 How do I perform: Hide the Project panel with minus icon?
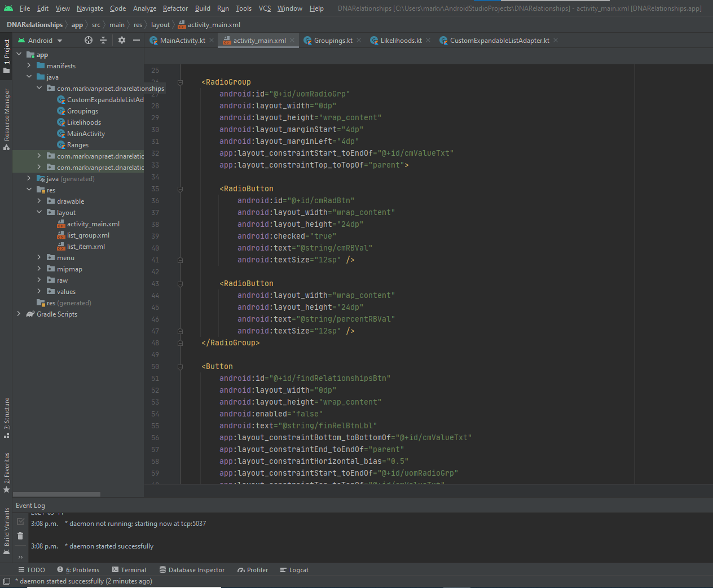(x=137, y=40)
